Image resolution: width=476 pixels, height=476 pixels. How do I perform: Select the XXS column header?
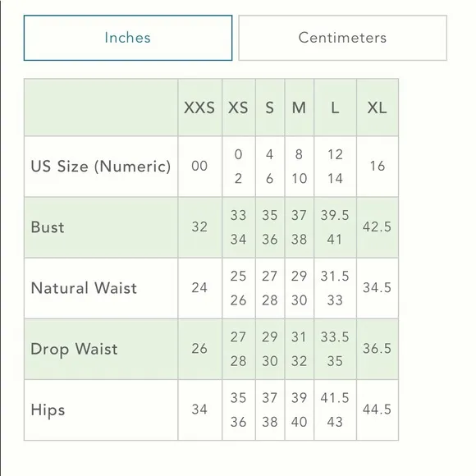199,108
